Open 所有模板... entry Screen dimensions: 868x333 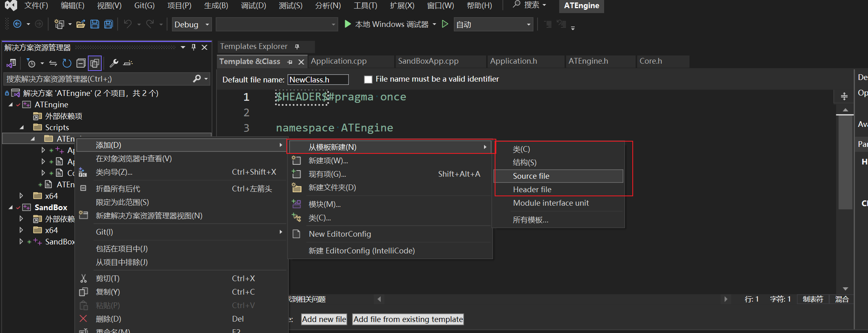pyautogui.click(x=558, y=220)
